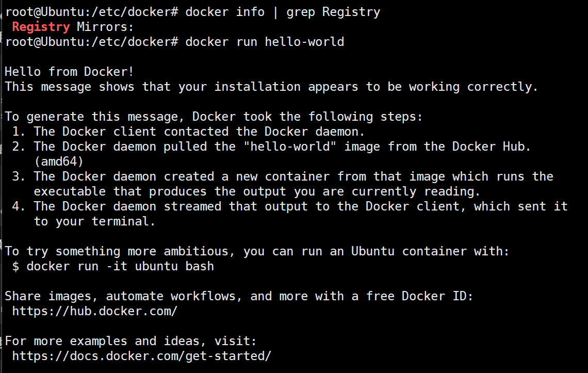Click the 'Hello from Docker!' line
Image resolution: width=588 pixels, height=373 pixels.
tap(69, 72)
